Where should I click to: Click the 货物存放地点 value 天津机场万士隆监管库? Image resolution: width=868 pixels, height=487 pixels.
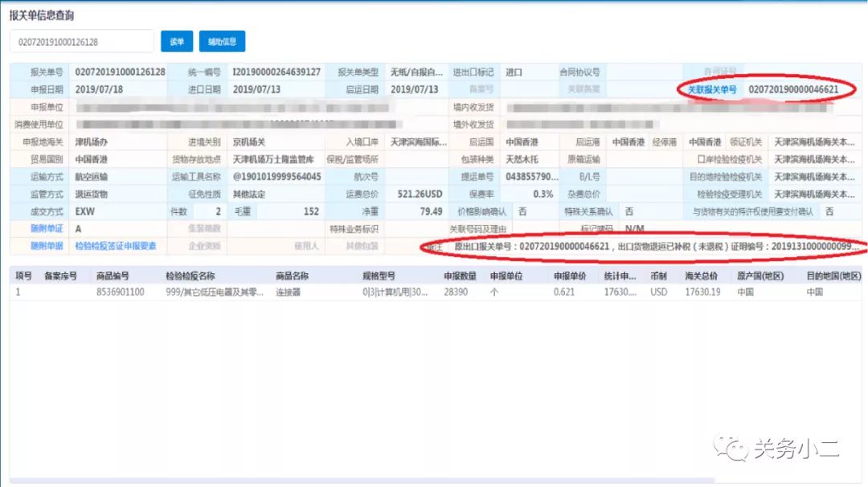click(x=273, y=159)
